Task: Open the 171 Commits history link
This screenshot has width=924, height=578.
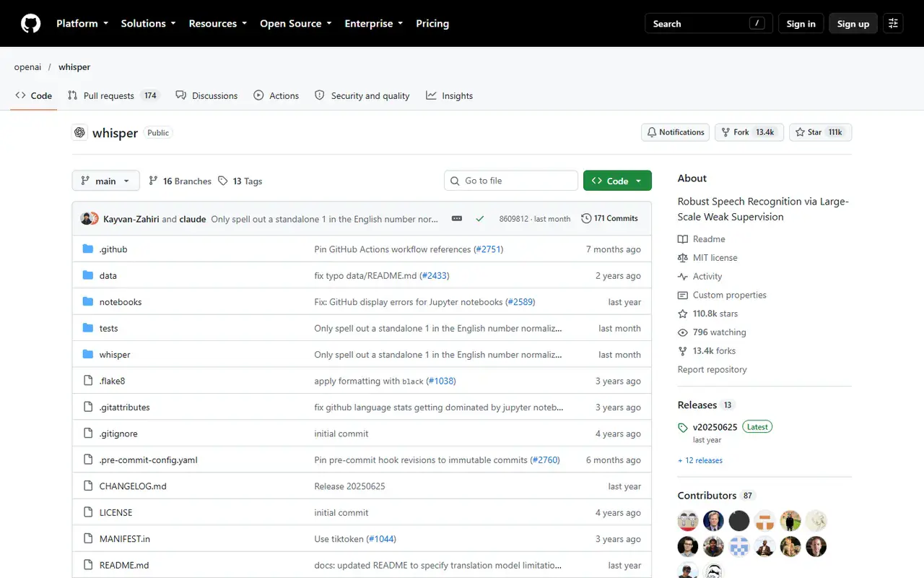Action: coord(610,218)
